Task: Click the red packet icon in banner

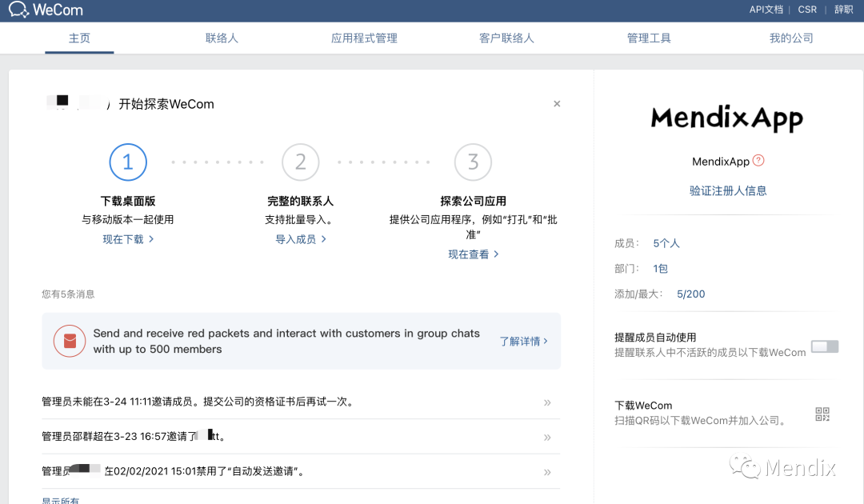Action: pos(70,341)
